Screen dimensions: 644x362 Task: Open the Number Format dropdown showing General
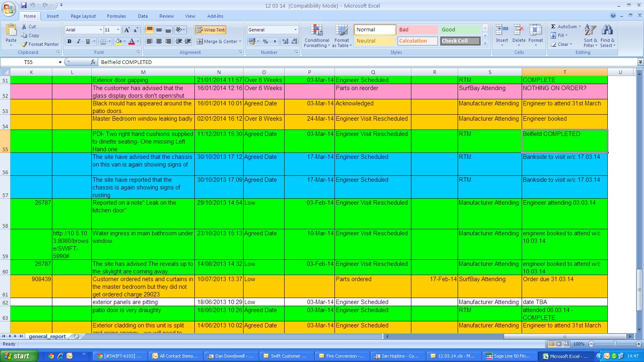[295, 30]
